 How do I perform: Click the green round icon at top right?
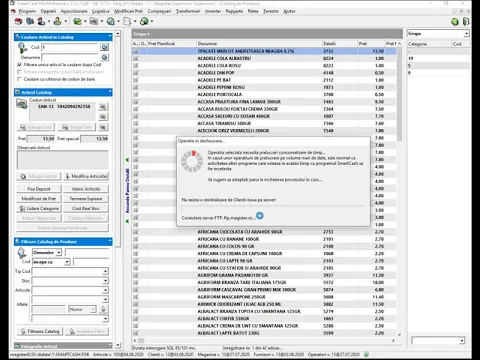(x=455, y=22)
